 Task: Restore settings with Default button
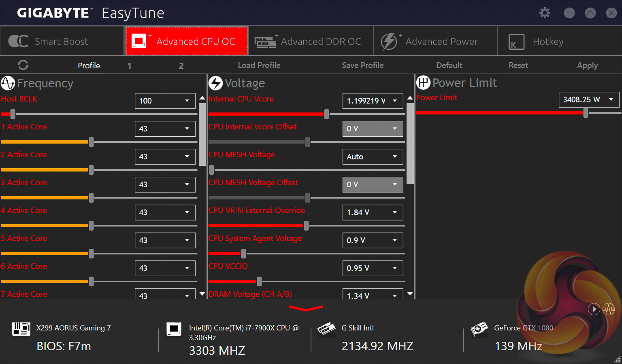pos(449,65)
